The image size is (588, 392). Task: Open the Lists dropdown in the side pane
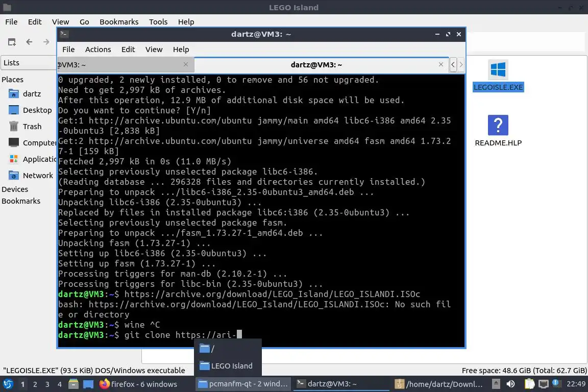pos(29,63)
